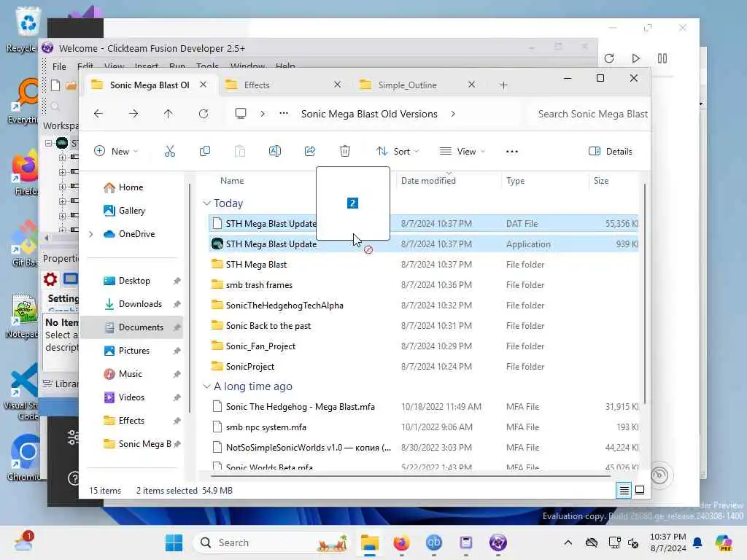747x560 pixels.
Task: Switch to the Effects tab
Action: [x=284, y=85]
